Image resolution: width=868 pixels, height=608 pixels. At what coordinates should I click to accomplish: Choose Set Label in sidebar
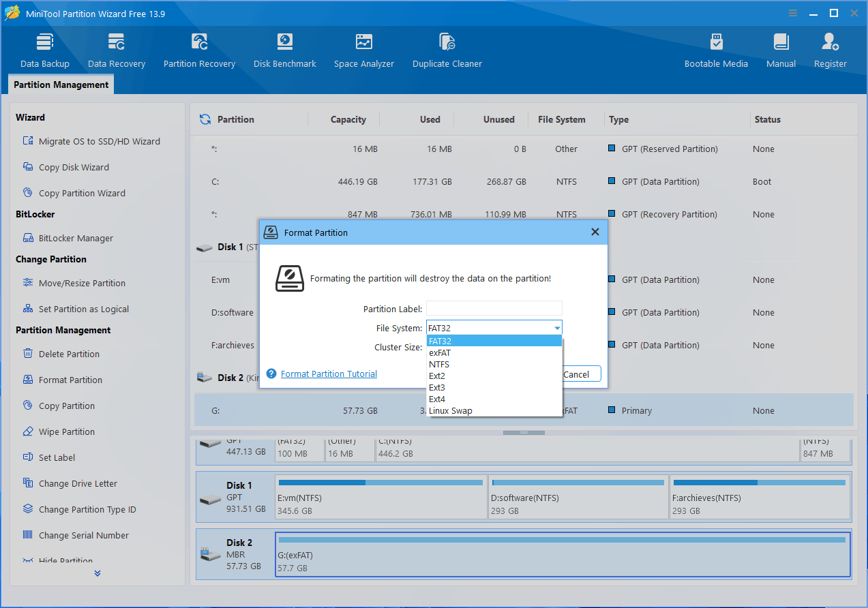coord(48,457)
